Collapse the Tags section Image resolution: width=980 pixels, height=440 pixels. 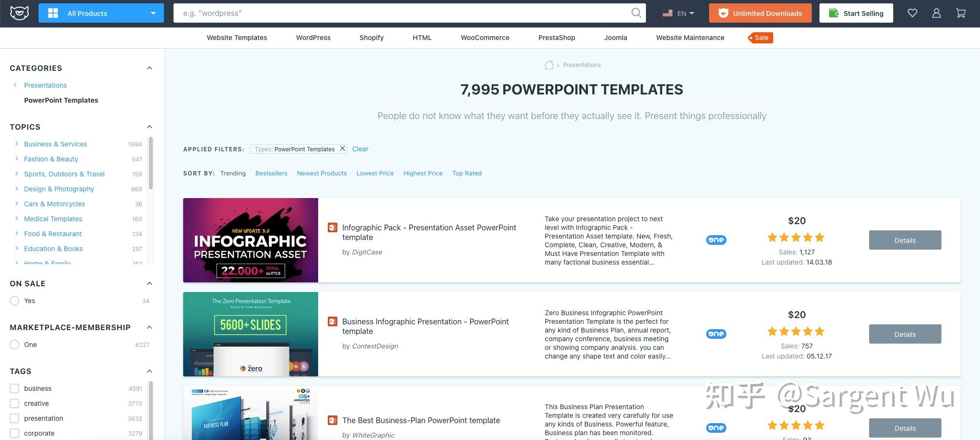pyautogui.click(x=149, y=371)
